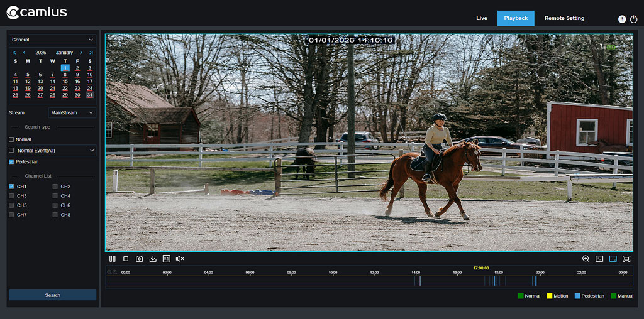Enable the Normal search type
Viewport: 644px width, 319px height.
[x=11, y=139]
